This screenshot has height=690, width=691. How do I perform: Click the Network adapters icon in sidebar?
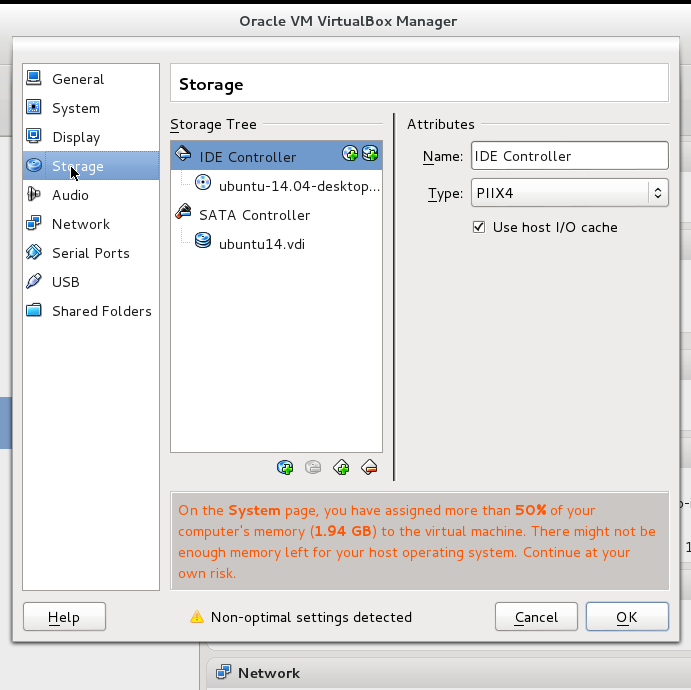click(34, 223)
